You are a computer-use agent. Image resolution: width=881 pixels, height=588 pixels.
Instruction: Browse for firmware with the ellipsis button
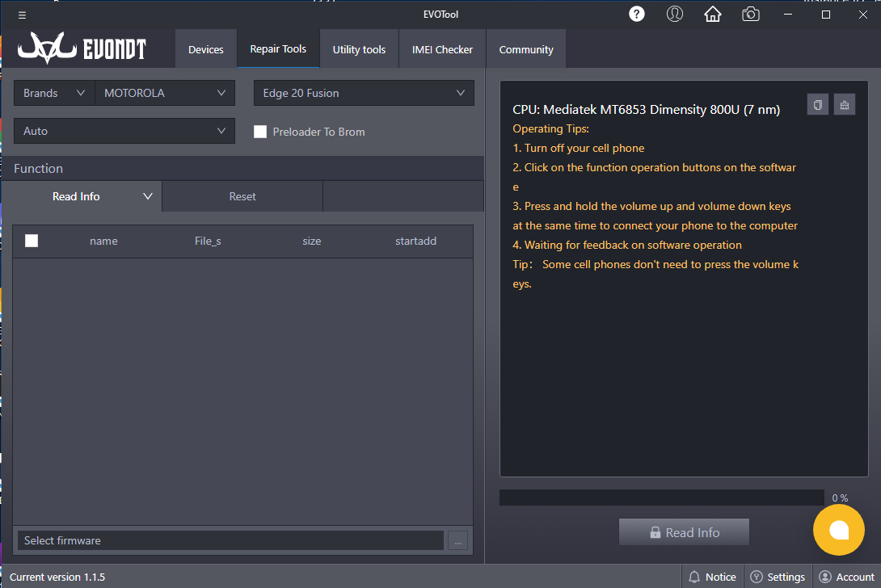[x=458, y=541]
